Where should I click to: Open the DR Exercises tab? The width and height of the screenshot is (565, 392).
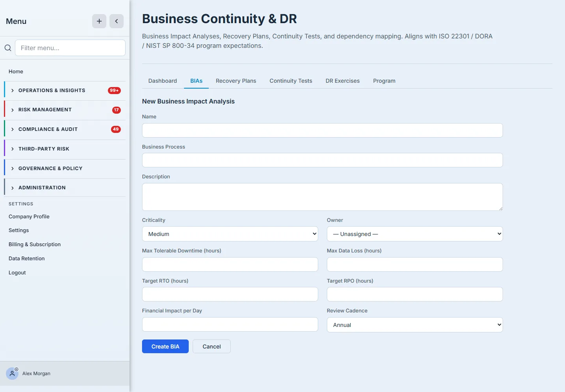coord(343,81)
